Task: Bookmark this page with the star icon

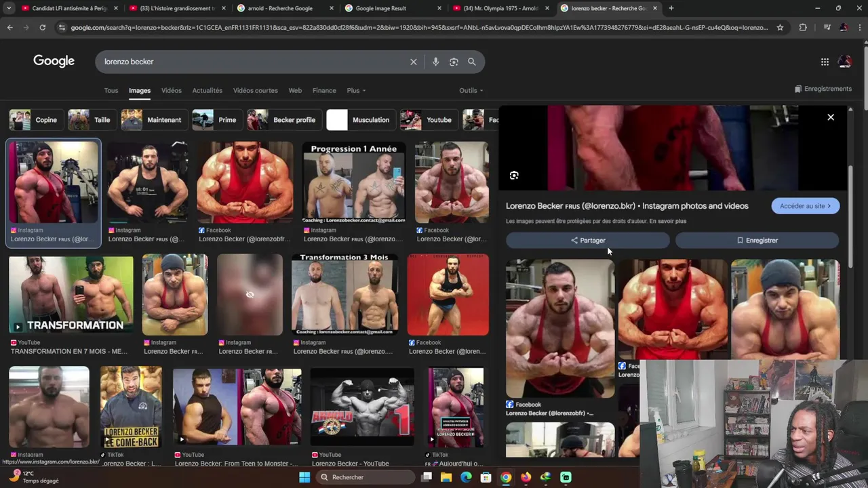Action: coord(780,27)
